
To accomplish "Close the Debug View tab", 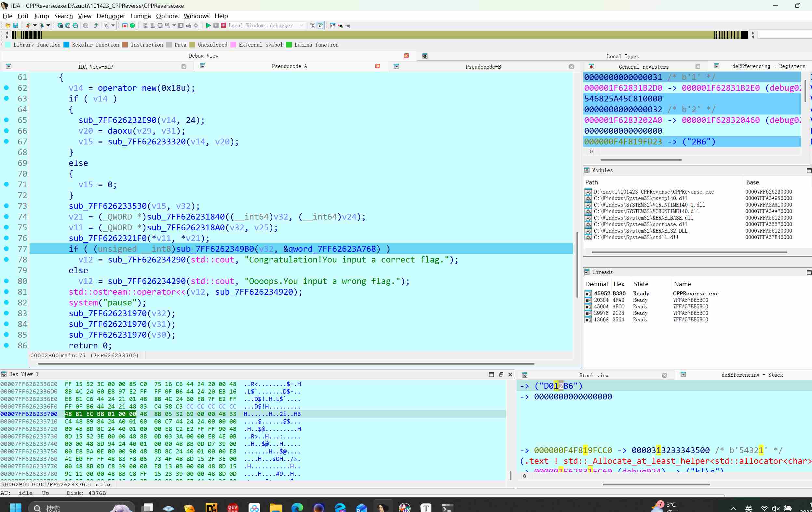I will [406, 56].
